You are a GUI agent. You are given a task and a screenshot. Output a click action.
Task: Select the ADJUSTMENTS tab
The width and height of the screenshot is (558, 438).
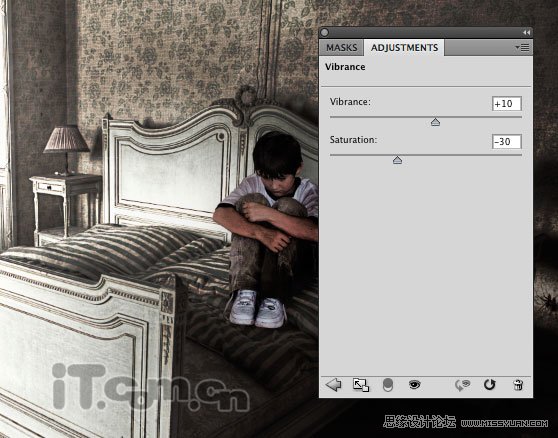(x=404, y=48)
